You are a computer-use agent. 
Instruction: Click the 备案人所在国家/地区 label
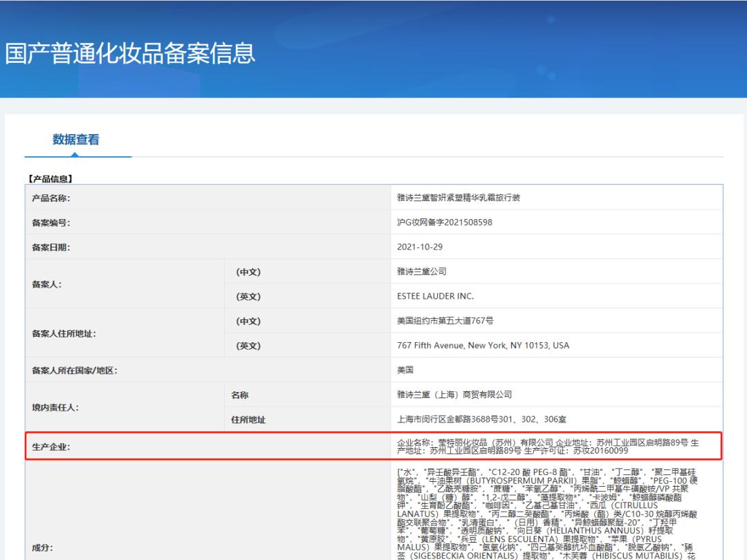(75, 371)
